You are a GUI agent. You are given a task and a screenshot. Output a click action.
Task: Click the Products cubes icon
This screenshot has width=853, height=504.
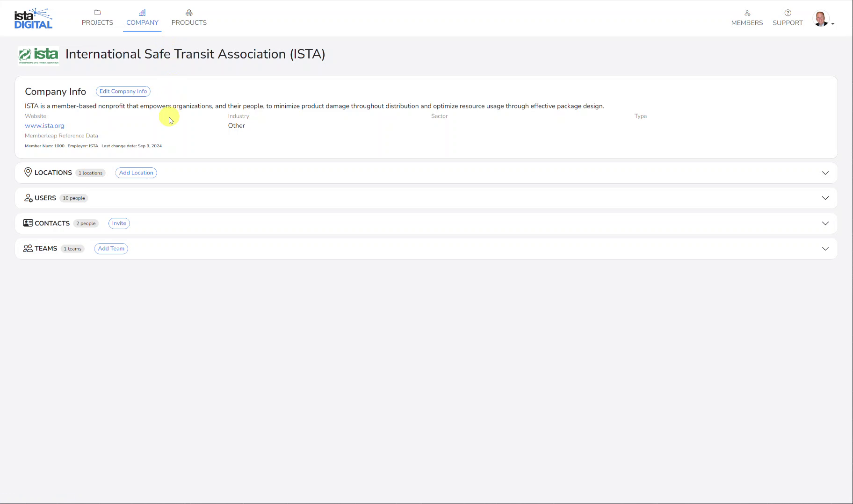coord(189,13)
